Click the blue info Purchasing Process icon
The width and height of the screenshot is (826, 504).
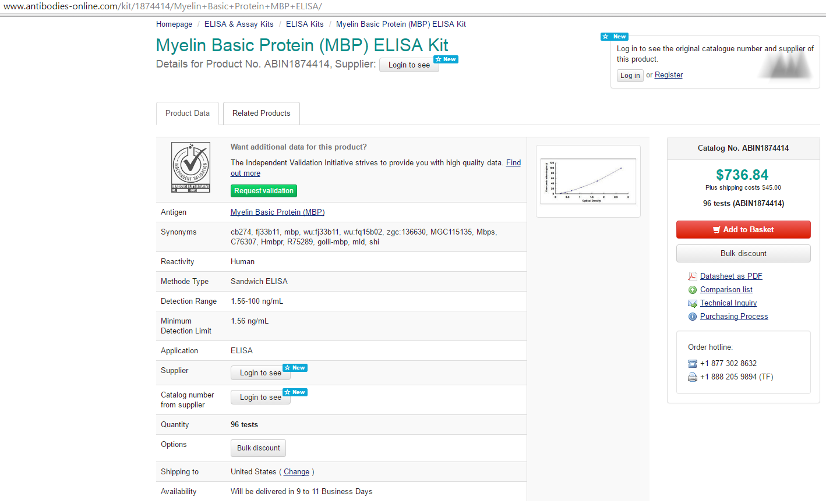coord(693,317)
